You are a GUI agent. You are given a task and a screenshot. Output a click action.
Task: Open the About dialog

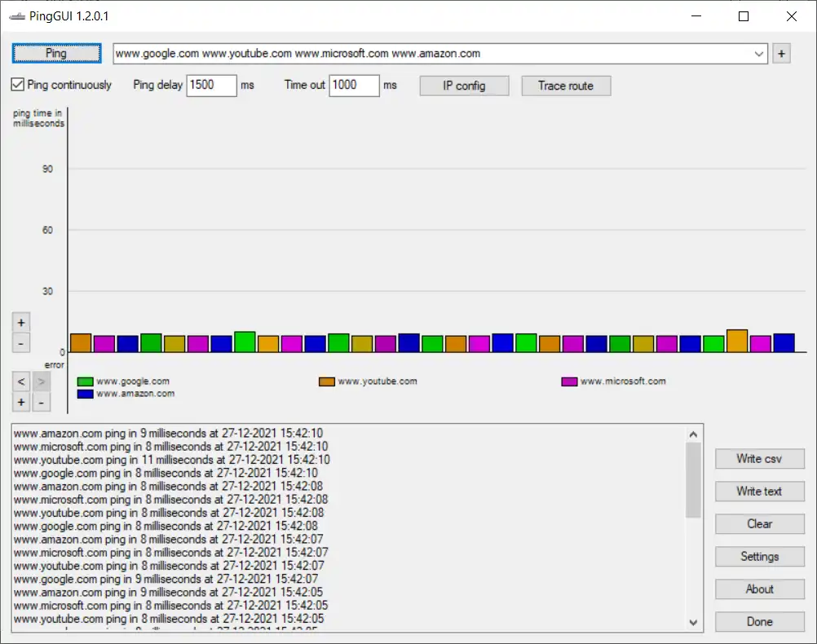coord(760,589)
